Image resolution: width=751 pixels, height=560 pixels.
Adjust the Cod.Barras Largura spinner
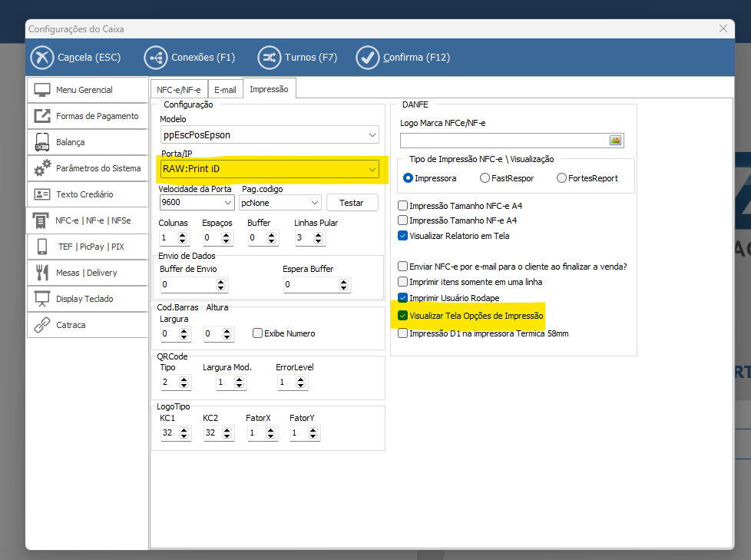[x=184, y=334]
